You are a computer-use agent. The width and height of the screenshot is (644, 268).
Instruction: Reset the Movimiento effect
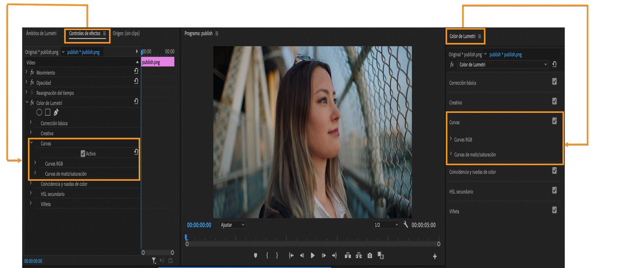136,71
